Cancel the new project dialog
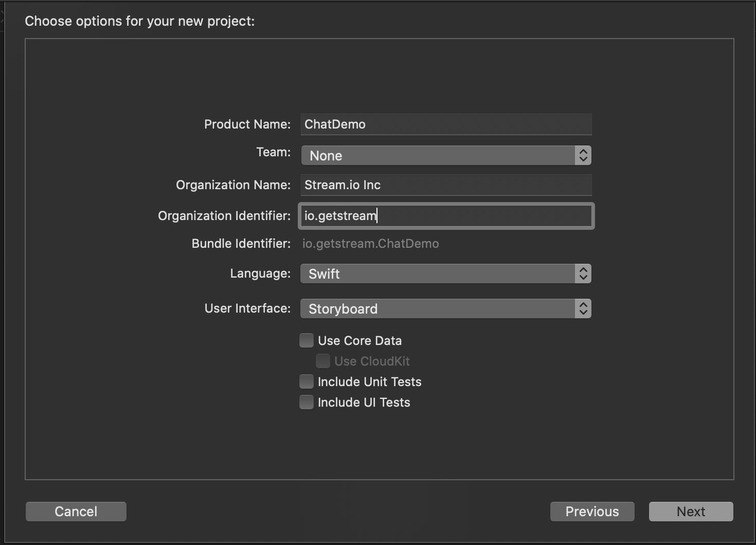 (76, 512)
